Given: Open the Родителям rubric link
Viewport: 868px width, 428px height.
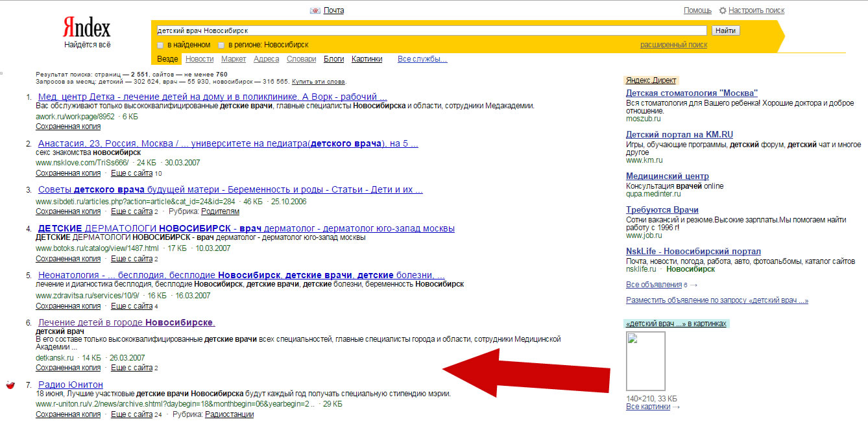Looking at the screenshot, I should [220, 211].
